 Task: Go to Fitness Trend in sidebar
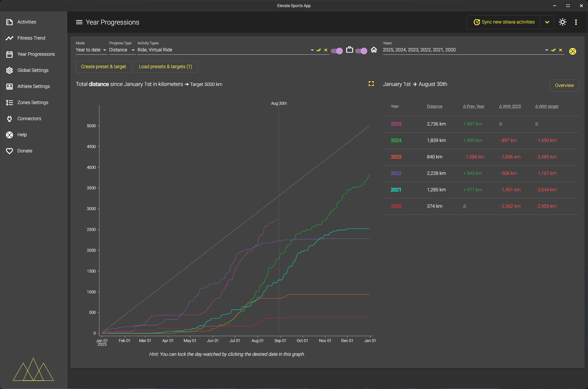click(31, 38)
